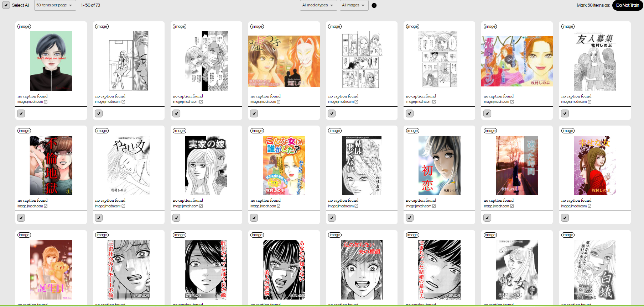Click 'no caption found' under 初恋 cover
The image size is (644, 307).
(x=421, y=200)
